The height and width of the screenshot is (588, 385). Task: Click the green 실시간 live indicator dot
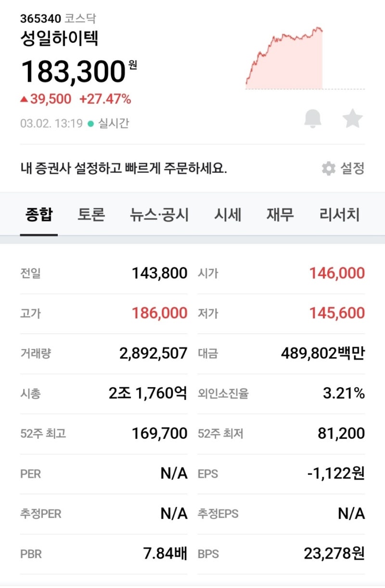90,123
